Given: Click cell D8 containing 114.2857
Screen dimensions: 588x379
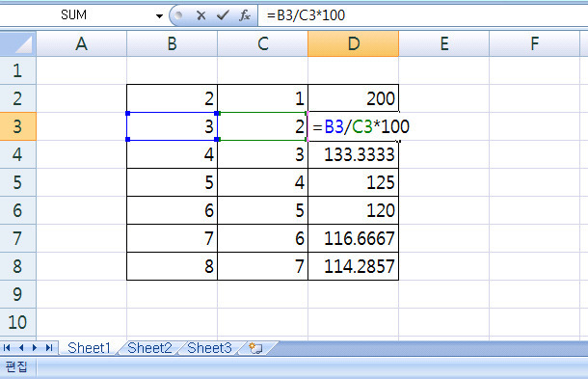Looking at the screenshot, I should point(353,266).
